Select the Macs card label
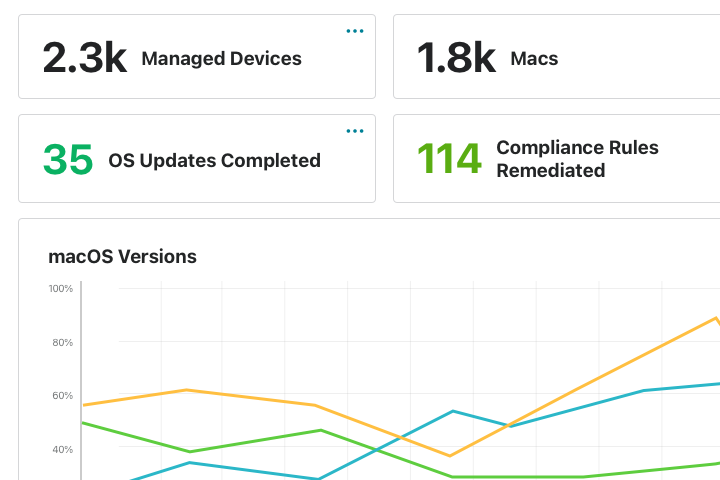 click(x=534, y=59)
